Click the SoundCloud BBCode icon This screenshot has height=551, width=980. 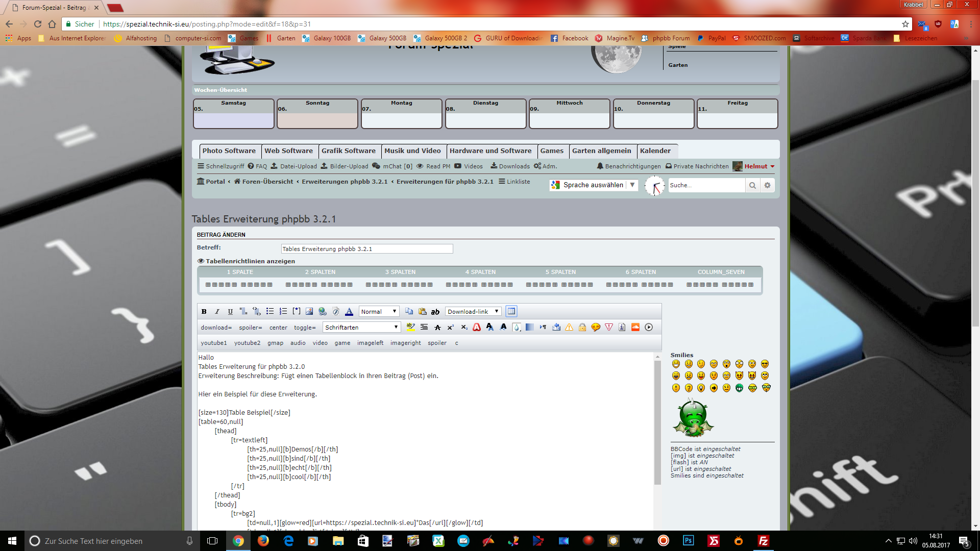(635, 328)
